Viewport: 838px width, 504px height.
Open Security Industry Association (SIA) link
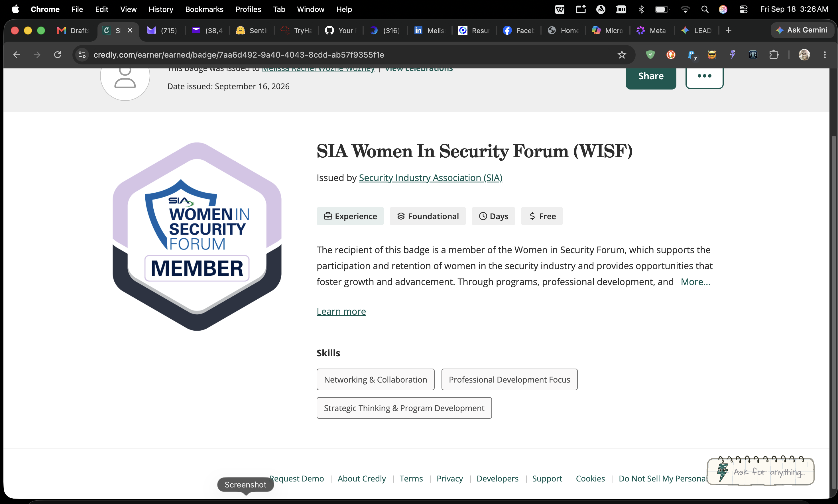coord(431,178)
